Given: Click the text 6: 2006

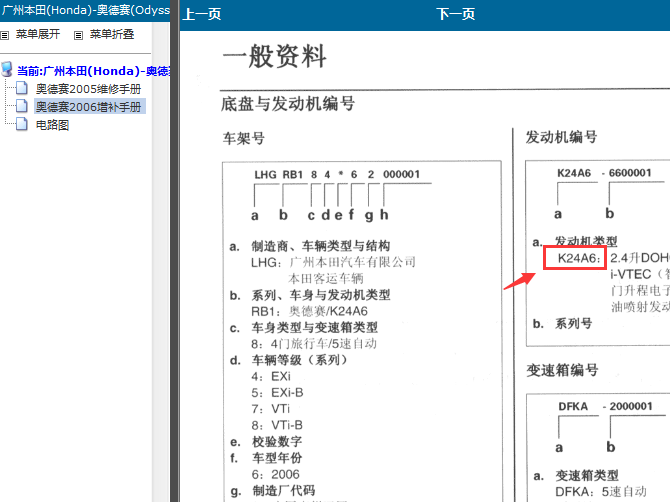Looking at the screenshot, I should point(275,474).
